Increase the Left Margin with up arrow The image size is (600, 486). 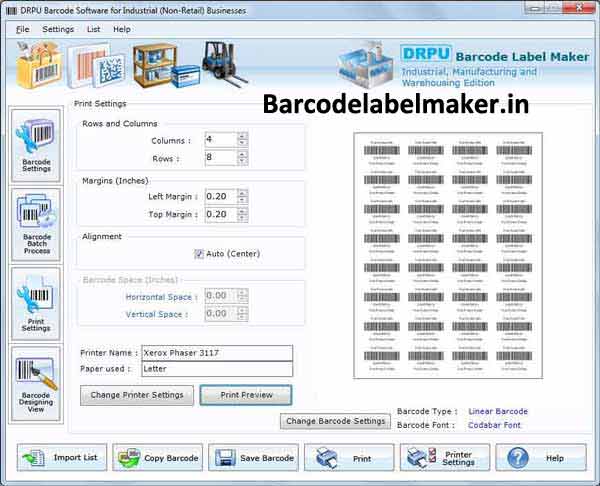click(x=242, y=193)
